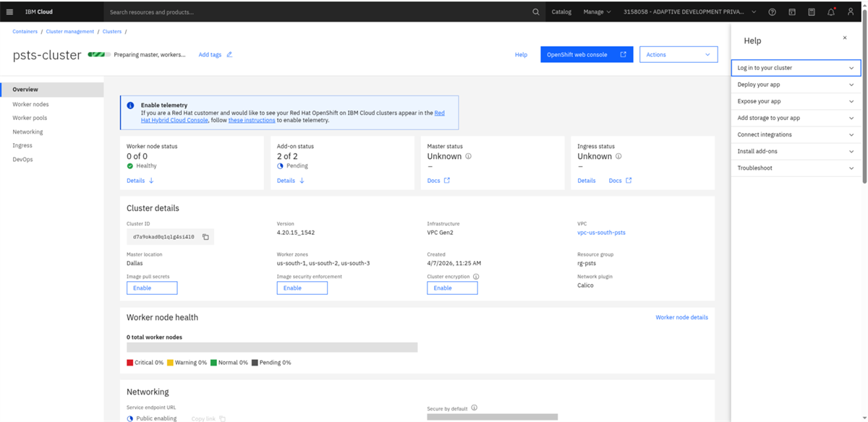Click the blue info icon in telemetry banner
868x422 pixels.
pos(130,105)
